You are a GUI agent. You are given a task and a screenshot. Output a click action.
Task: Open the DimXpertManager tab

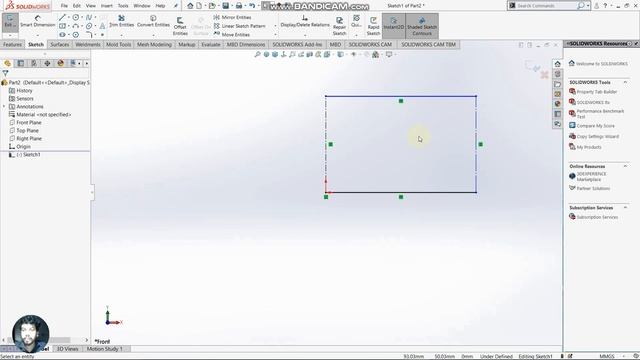tap(47, 63)
